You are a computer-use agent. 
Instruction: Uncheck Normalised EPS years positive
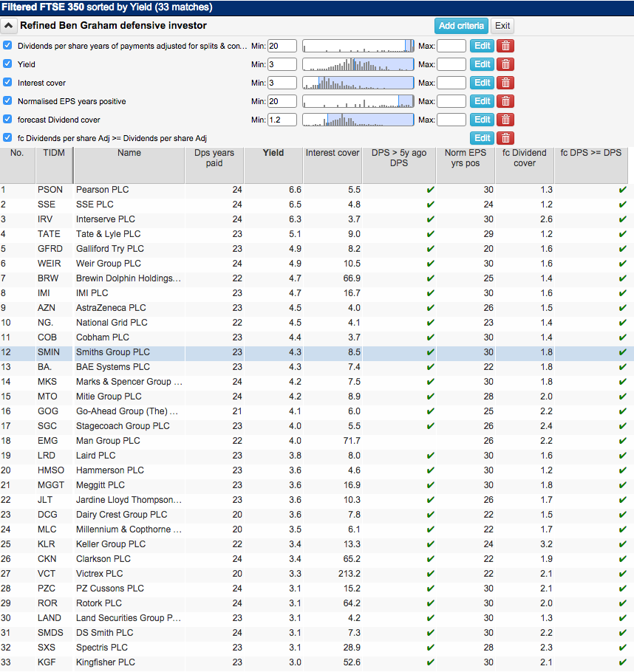pos(7,100)
